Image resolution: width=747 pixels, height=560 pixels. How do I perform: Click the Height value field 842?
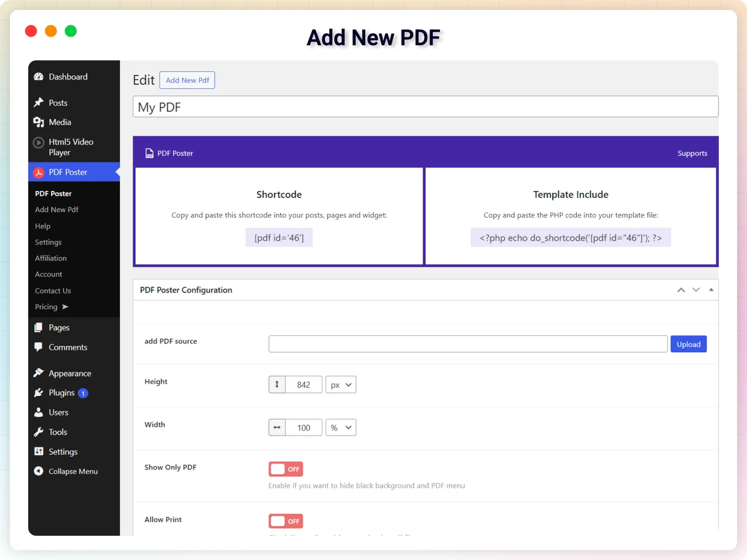coord(304,385)
